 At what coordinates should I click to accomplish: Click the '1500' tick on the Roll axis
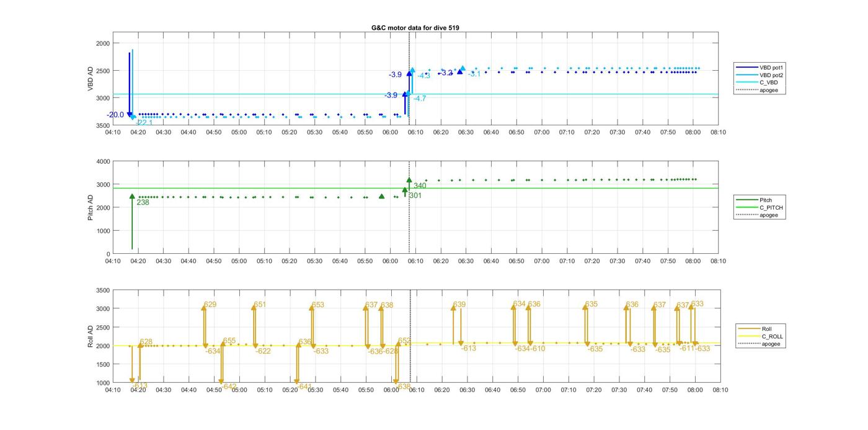102,364
